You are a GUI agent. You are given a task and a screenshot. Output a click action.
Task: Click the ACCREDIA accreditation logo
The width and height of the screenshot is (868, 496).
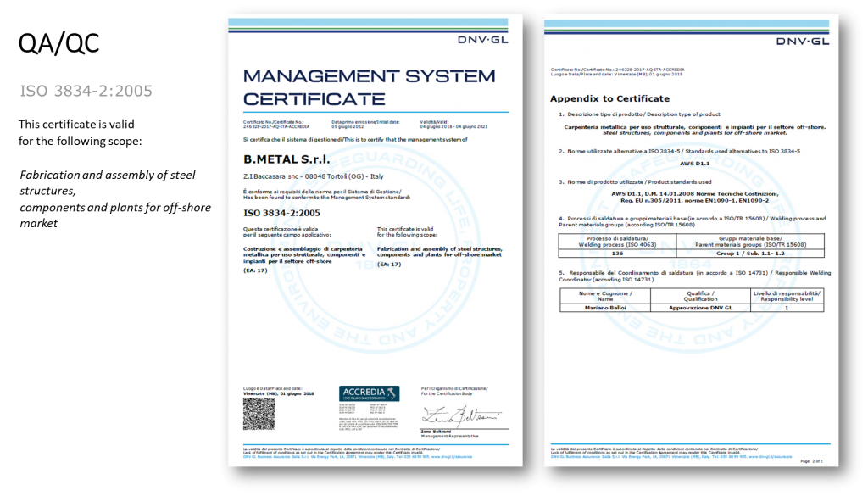click(x=370, y=393)
